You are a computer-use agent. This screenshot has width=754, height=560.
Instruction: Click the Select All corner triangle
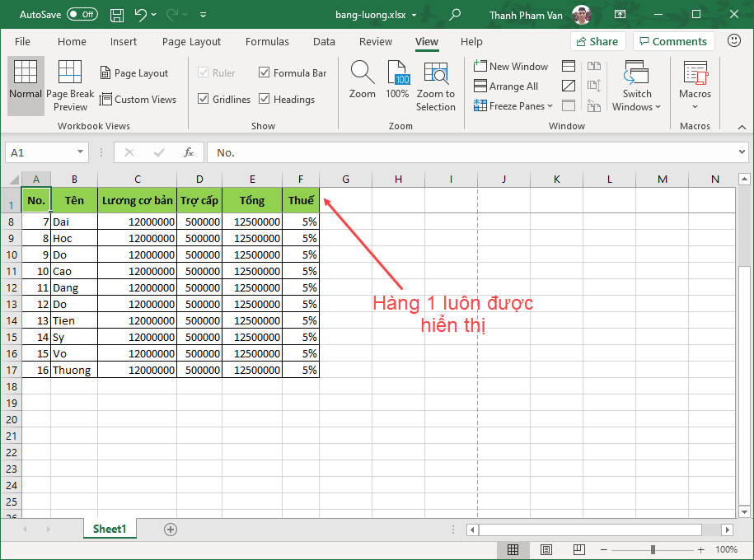point(14,180)
